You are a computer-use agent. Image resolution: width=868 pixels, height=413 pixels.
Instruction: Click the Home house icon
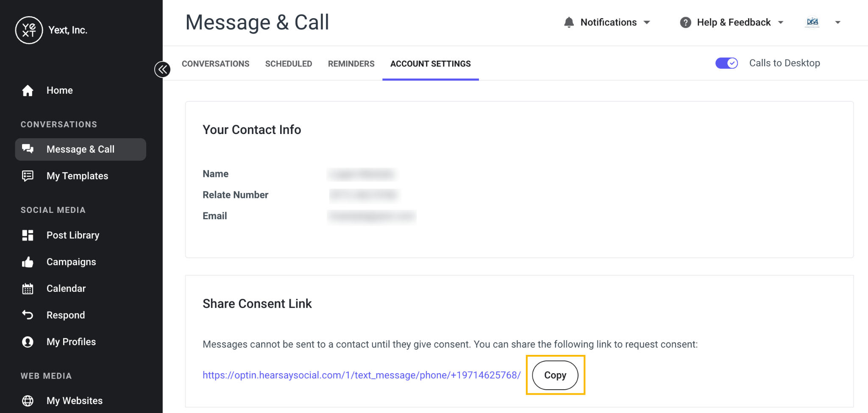click(28, 90)
